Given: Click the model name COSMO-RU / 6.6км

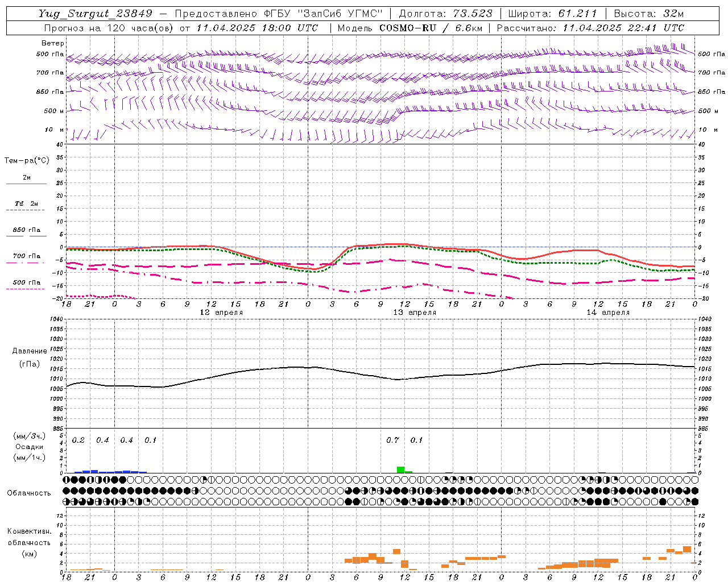Looking at the screenshot, I should pos(431,28).
